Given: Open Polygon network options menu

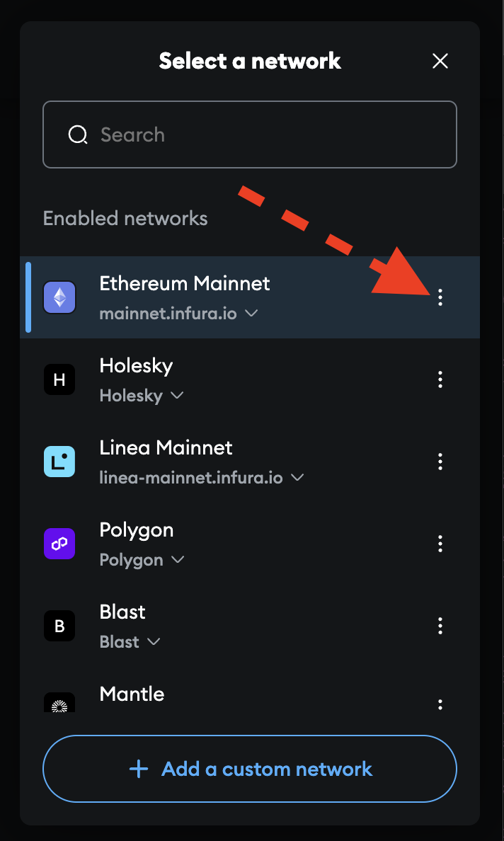Looking at the screenshot, I should click(440, 544).
